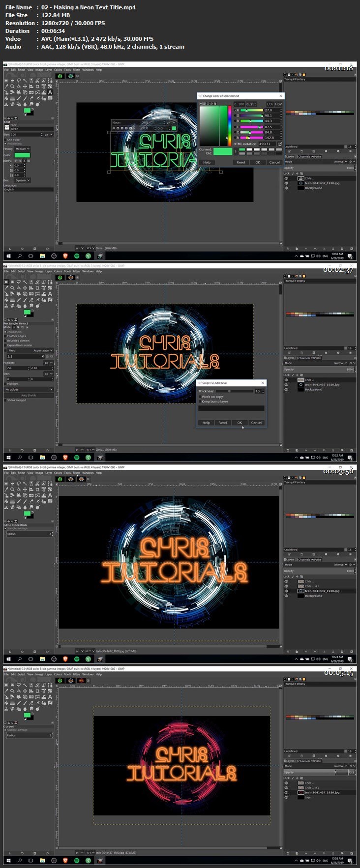Open GIMP taskbar icon in the 00:02:37 frame

tap(100, 457)
